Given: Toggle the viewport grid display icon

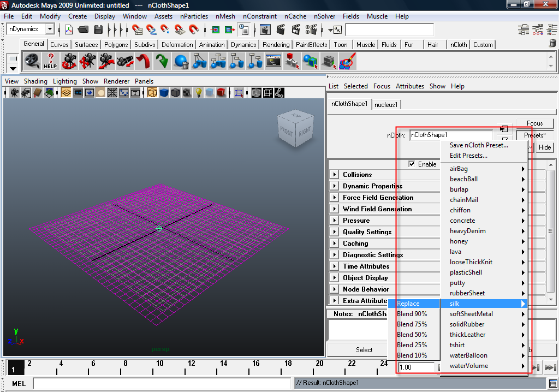Looking at the screenshot, I should coord(66,93).
